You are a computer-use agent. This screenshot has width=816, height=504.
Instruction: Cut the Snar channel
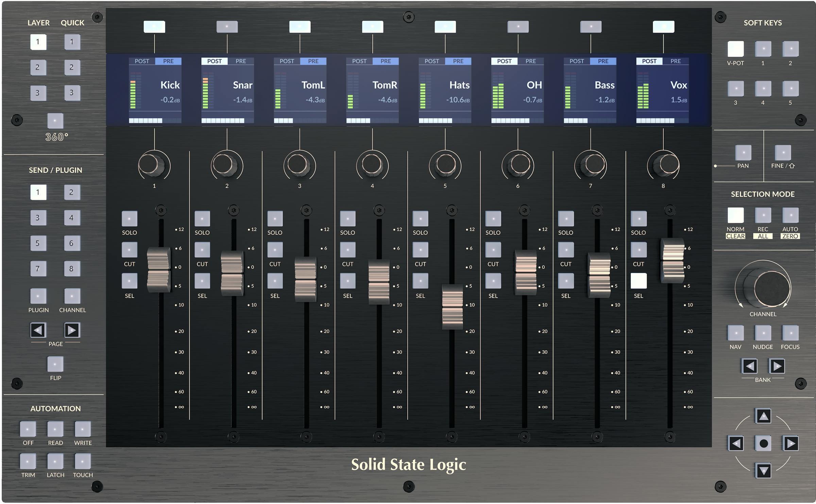coord(202,250)
